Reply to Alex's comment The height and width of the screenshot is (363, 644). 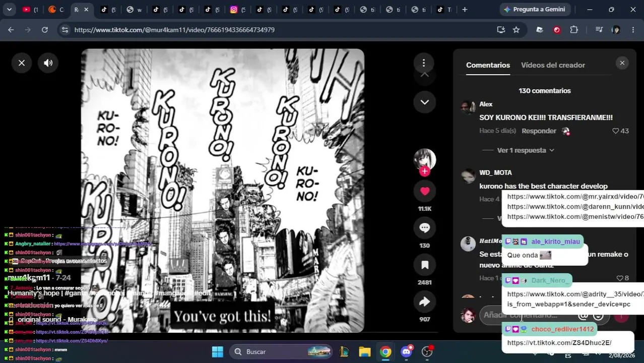point(539,131)
